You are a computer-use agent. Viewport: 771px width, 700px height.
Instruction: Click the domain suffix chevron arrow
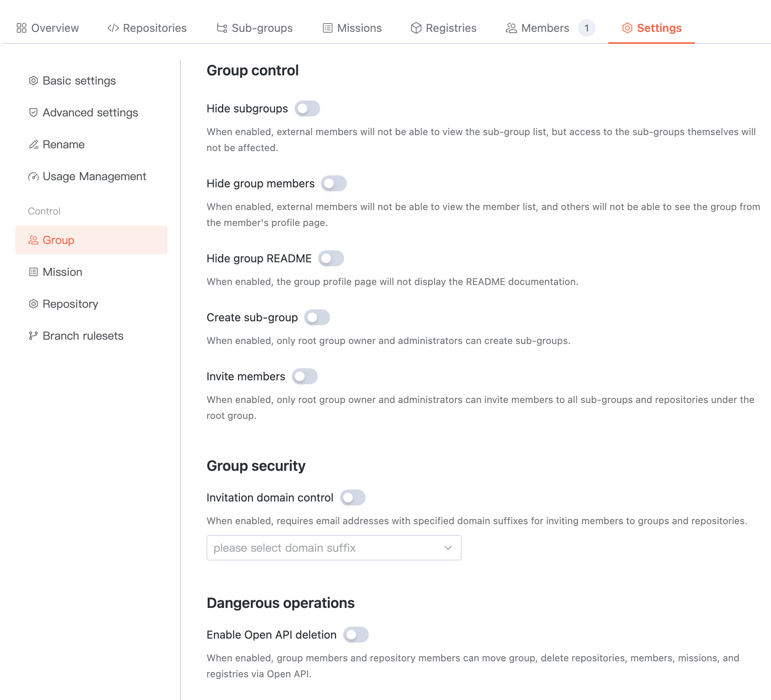click(x=448, y=548)
